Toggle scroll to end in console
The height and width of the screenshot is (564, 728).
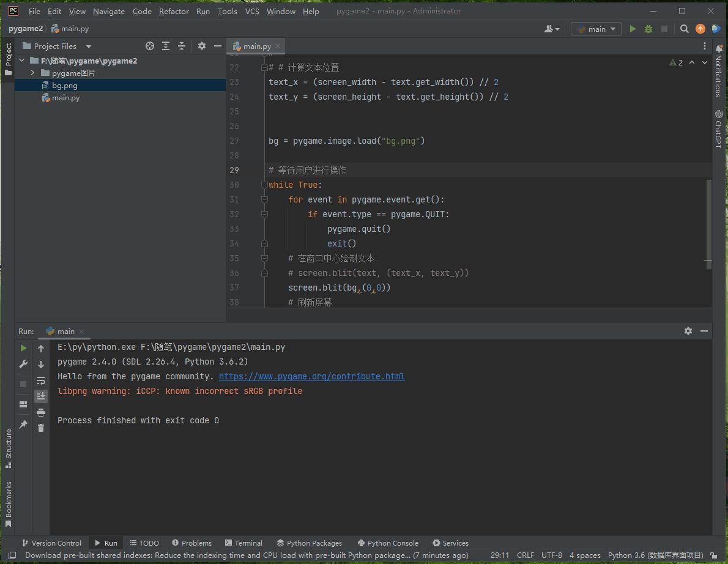(41, 396)
